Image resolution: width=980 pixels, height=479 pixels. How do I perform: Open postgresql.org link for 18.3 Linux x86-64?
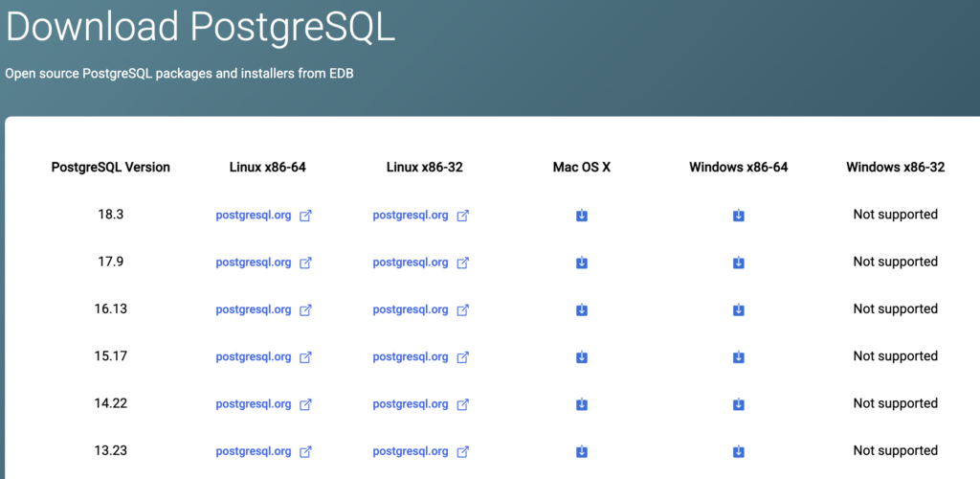point(254,216)
